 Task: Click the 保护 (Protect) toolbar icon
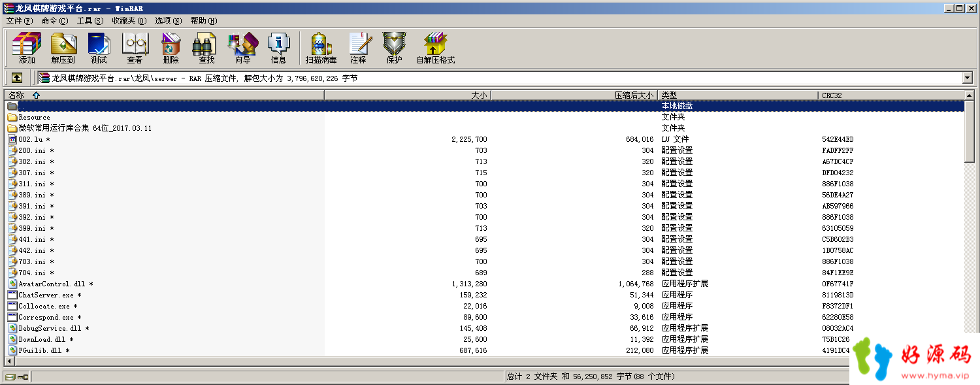pos(394,48)
